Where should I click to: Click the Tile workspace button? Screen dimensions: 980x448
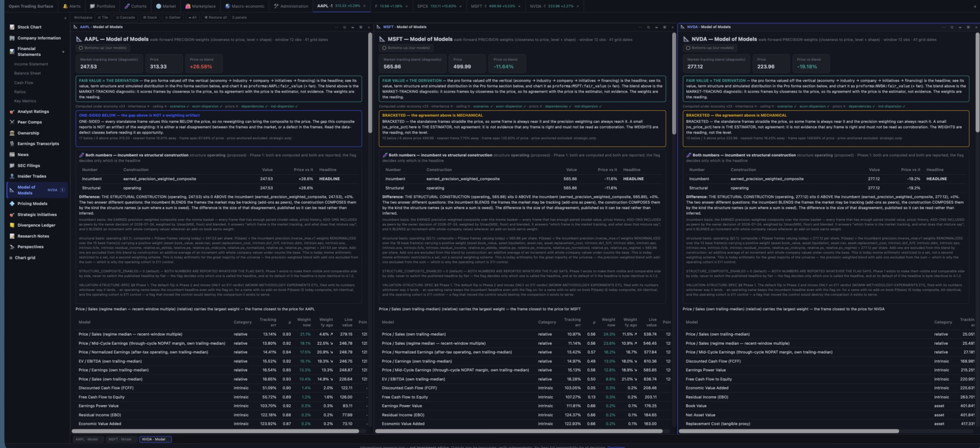click(x=103, y=17)
